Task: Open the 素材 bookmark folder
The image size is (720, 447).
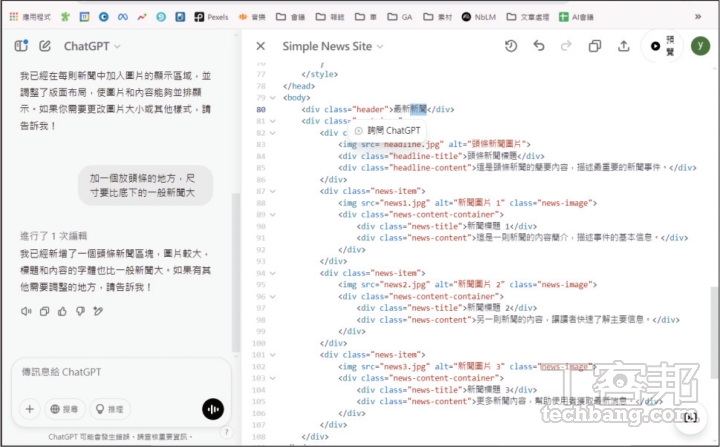Action: tap(438, 17)
